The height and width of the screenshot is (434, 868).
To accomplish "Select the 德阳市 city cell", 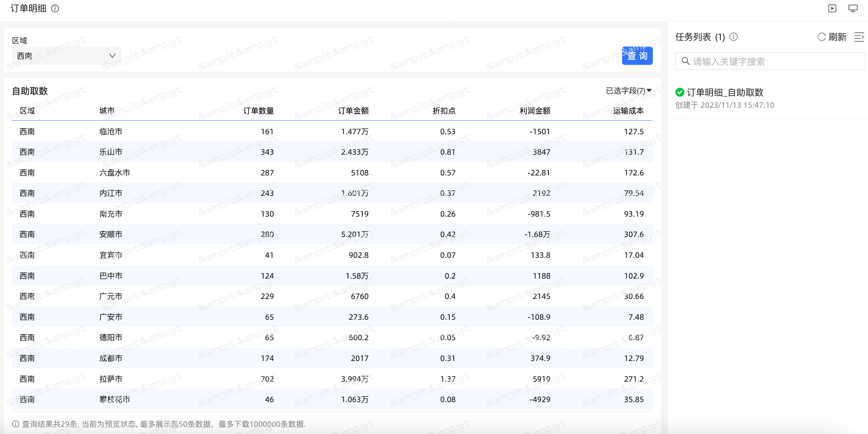I will tap(111, 337).
